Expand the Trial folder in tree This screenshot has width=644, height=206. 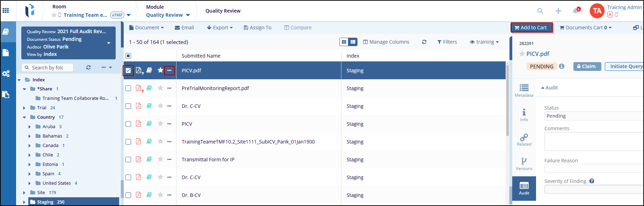(24, 108)
